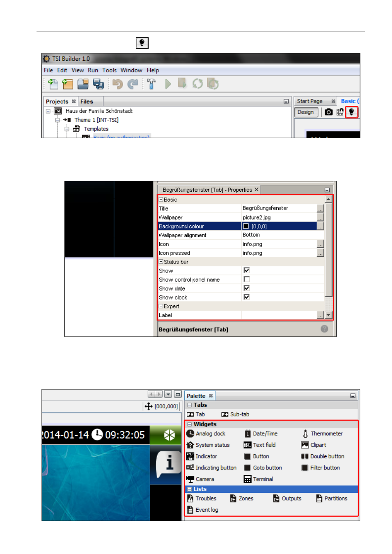
Task: Enable Show control panel name checkbox
Action: tap(247, 279)
